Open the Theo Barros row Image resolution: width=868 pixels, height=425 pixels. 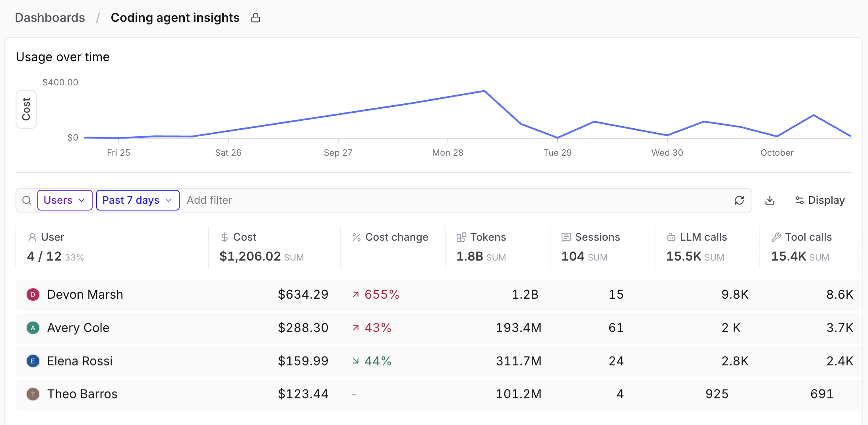[x=439, y=394]
